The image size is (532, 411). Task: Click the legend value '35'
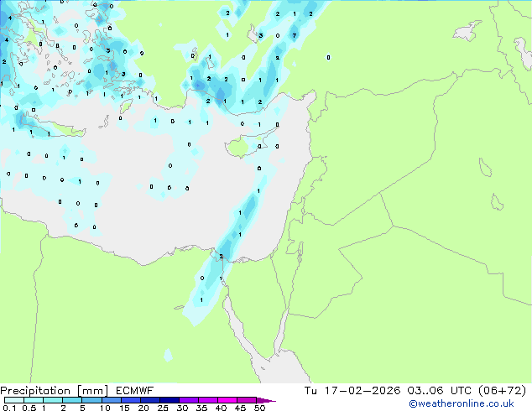coord(201,408)
